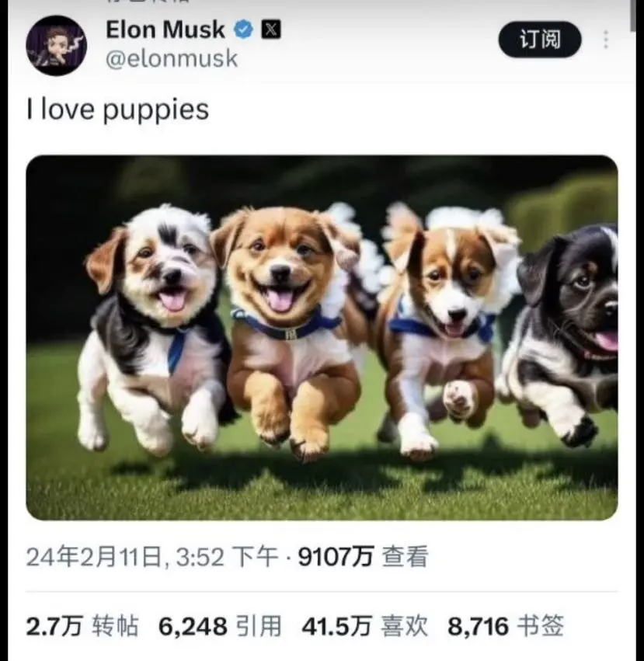Click the 'I love puppies' post text
644x661 pixels.
[x=117, y=110]
